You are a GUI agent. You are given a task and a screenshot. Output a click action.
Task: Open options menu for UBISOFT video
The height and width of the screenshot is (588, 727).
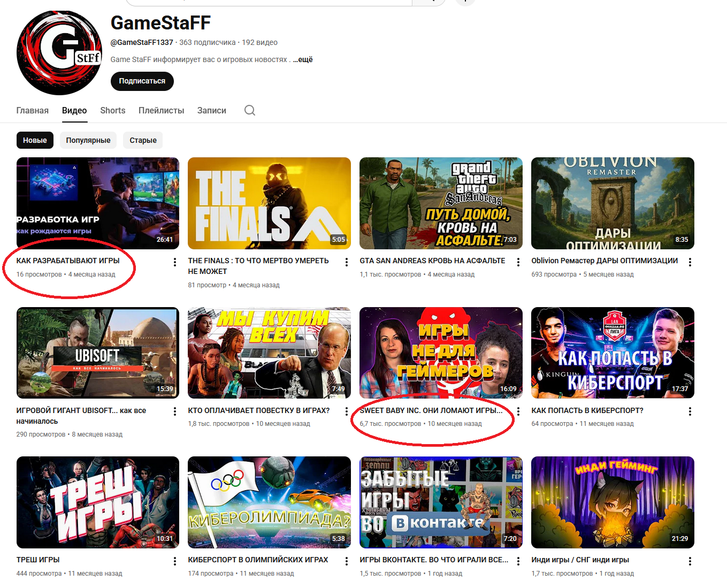click(x=174, y=411)
